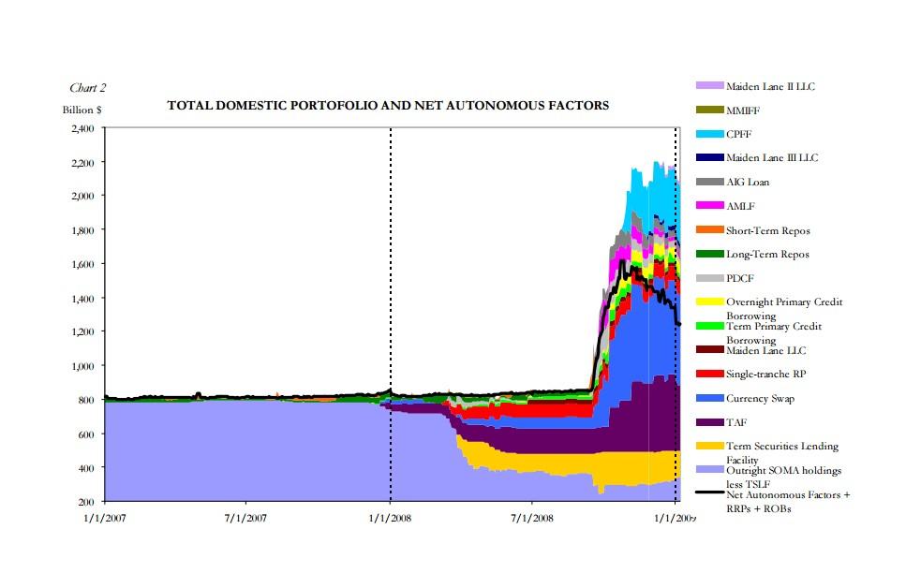
Task: Select the "Net Autonomous Factors + RRPs + ROBs" label
Action: click(x=788, y=501)
